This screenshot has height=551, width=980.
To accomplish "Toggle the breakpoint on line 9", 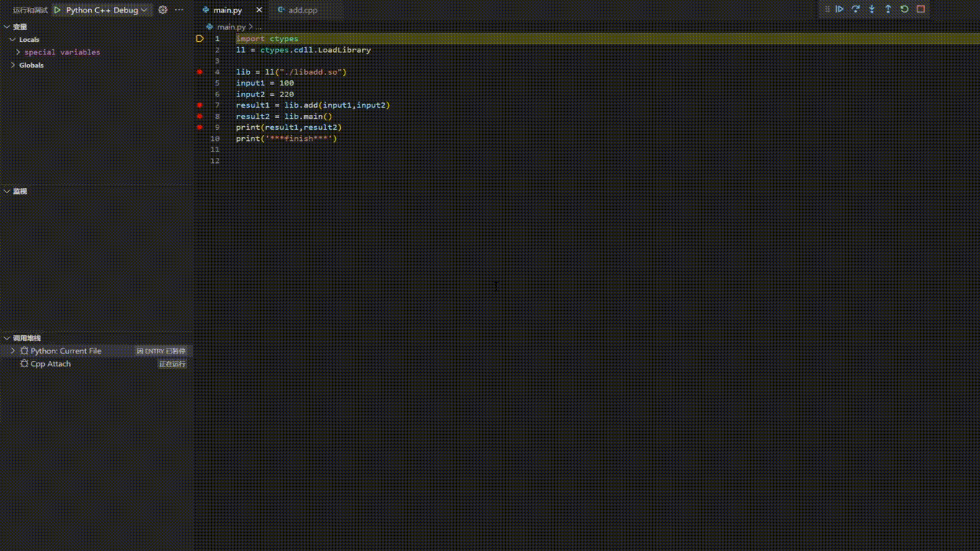I will (199, 127).
